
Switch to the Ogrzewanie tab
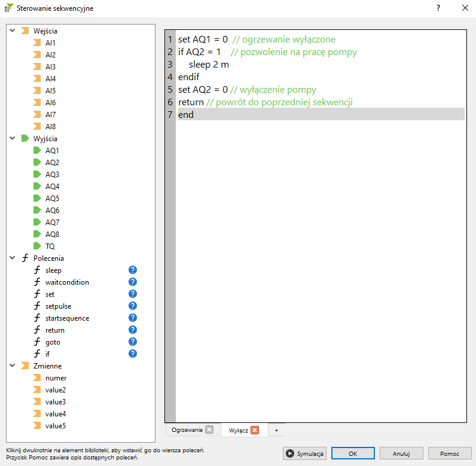pyautogui.click(x=187, y=430)
